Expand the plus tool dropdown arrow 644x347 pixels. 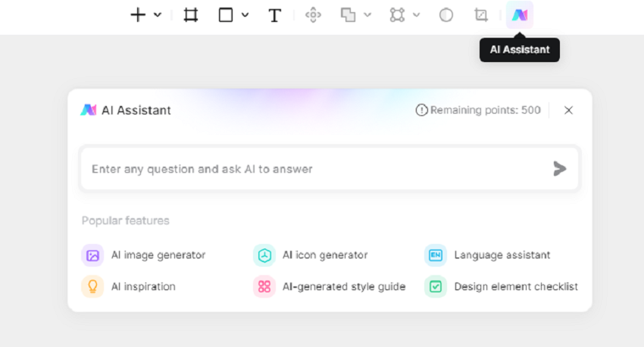click(158, 15)
